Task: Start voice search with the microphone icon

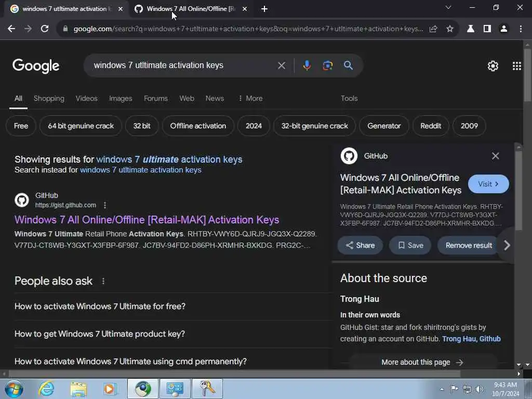Action: (x=307, y=65)
